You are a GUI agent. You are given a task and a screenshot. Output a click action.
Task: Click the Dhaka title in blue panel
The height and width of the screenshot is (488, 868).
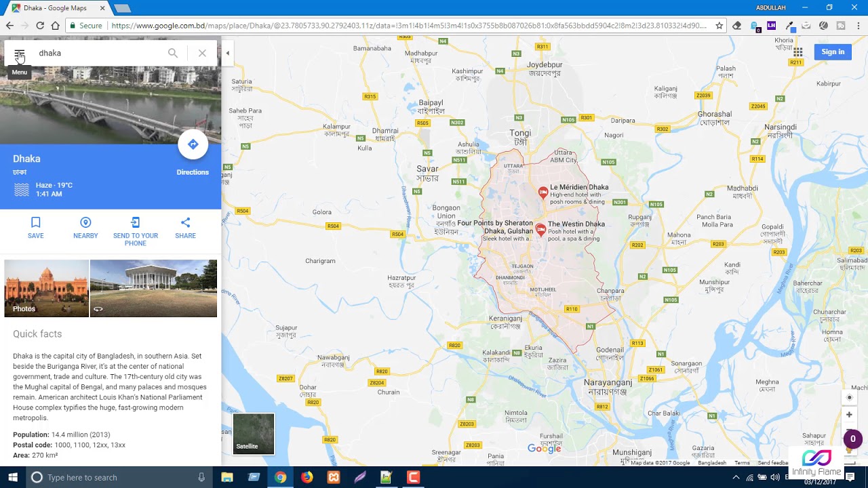[x=26, y=159]
